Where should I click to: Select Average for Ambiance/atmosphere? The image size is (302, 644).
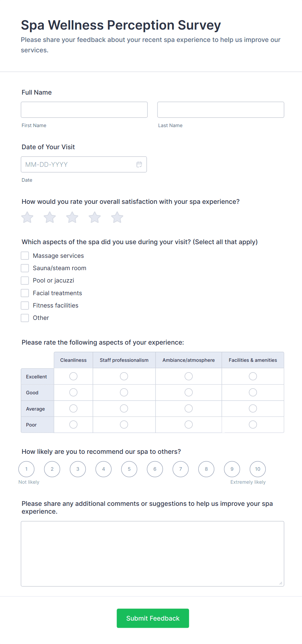point(189,409)
